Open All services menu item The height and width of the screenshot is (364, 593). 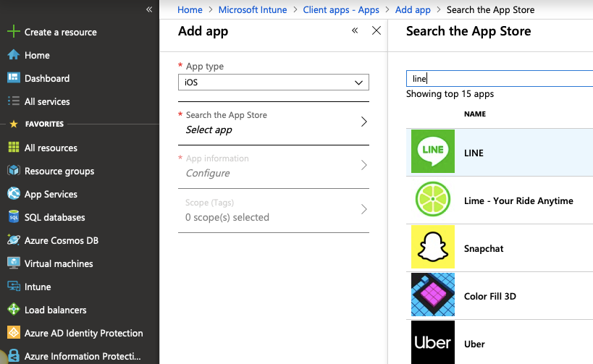[x=47, y=101]
